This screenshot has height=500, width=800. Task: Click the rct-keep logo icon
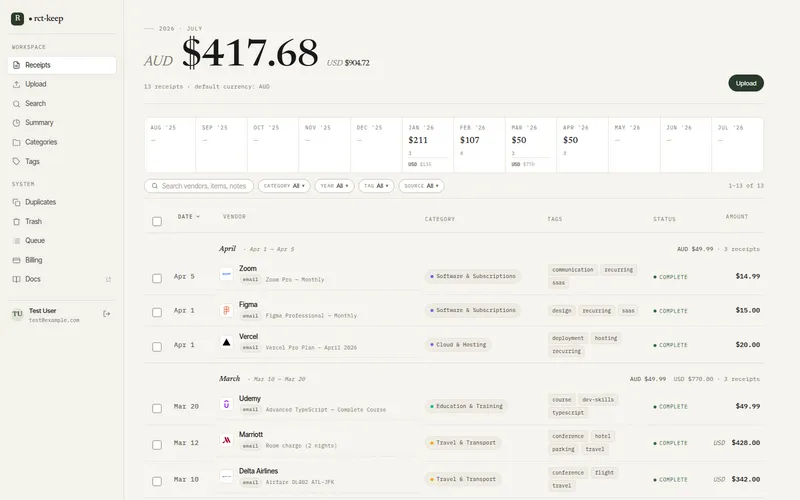click(17, 18)
